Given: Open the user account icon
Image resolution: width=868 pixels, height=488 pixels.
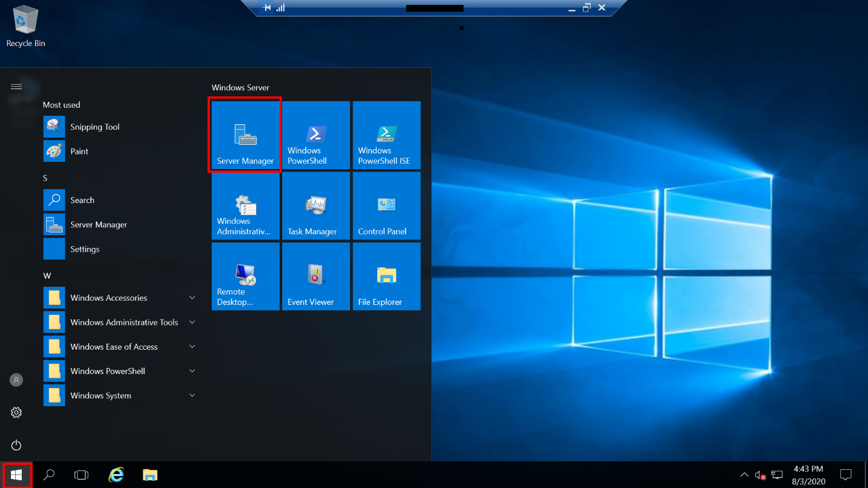Looking at the screenshot, I should pos(16,380).
